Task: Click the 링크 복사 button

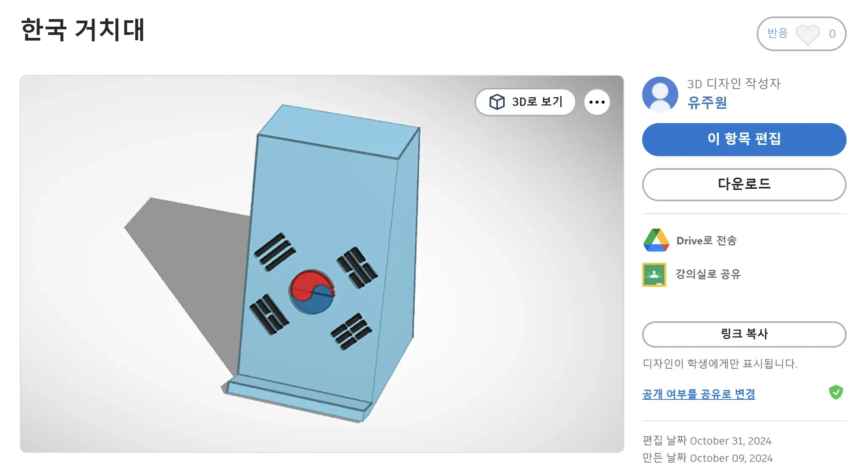Action: (x=744, y=334)
